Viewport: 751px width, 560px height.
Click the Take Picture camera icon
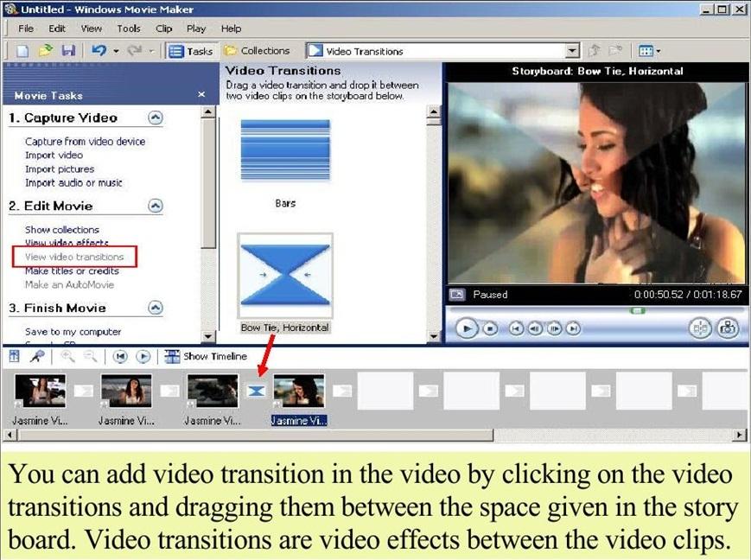pos(728,328)
